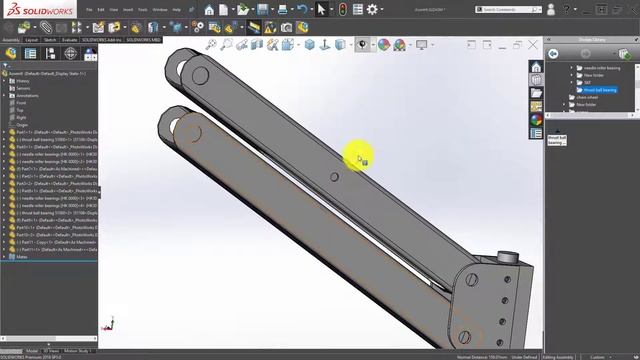Click the Zoom to Fit magnifier icon
This screenshot has width=640, height=360.
211,44
